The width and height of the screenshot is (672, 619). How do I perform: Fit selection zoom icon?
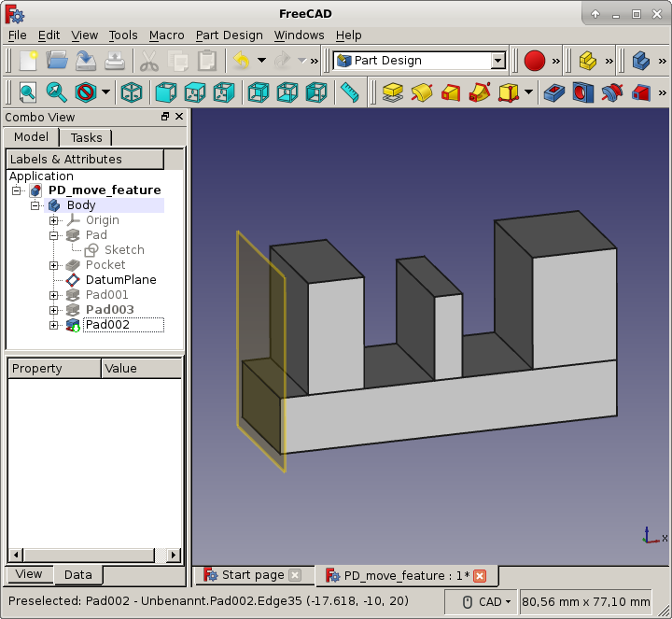point(57,92)
